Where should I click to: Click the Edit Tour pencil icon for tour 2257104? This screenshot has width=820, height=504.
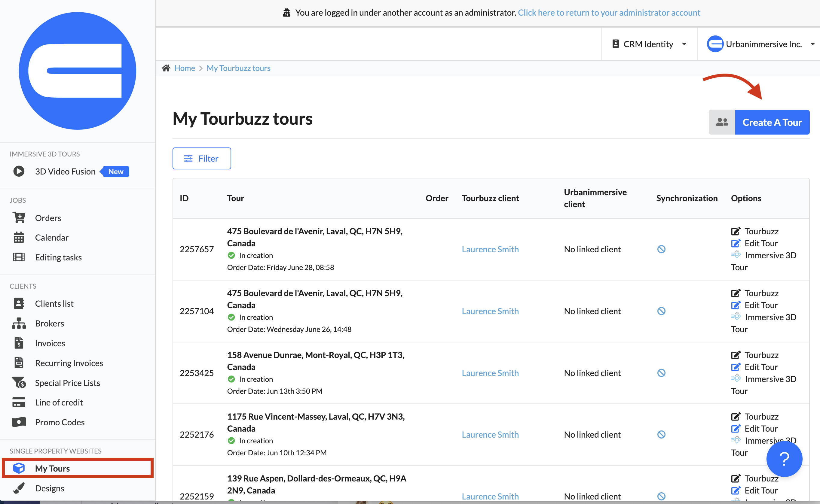click(736, 305)
